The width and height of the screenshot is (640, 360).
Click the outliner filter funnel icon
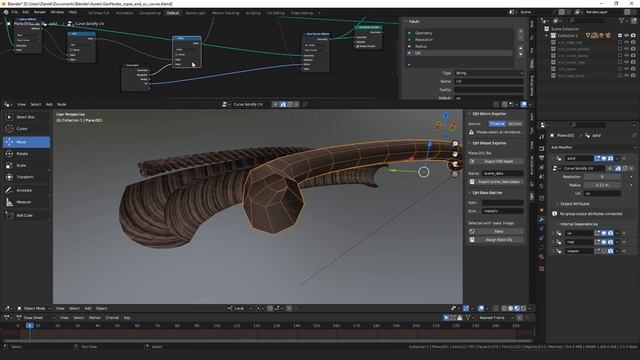coord(622,20)
